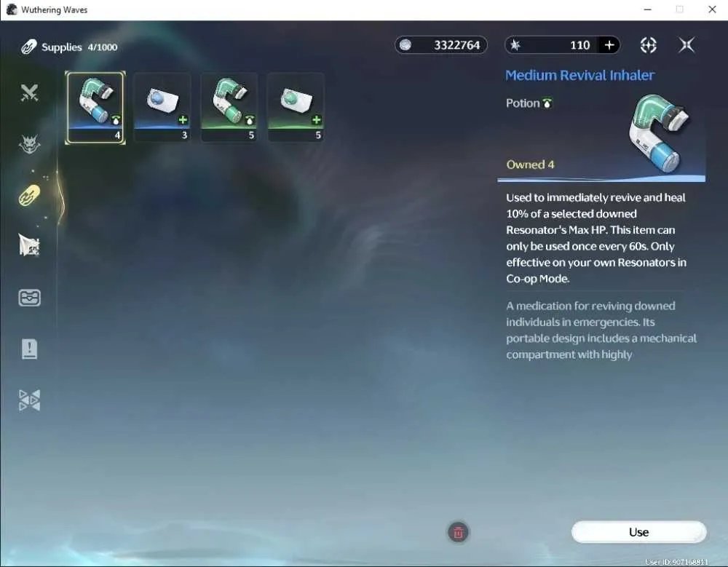Click the "Used to immediately revive" effect description
The image size is (728, 567).
click(x=596, y=238)
